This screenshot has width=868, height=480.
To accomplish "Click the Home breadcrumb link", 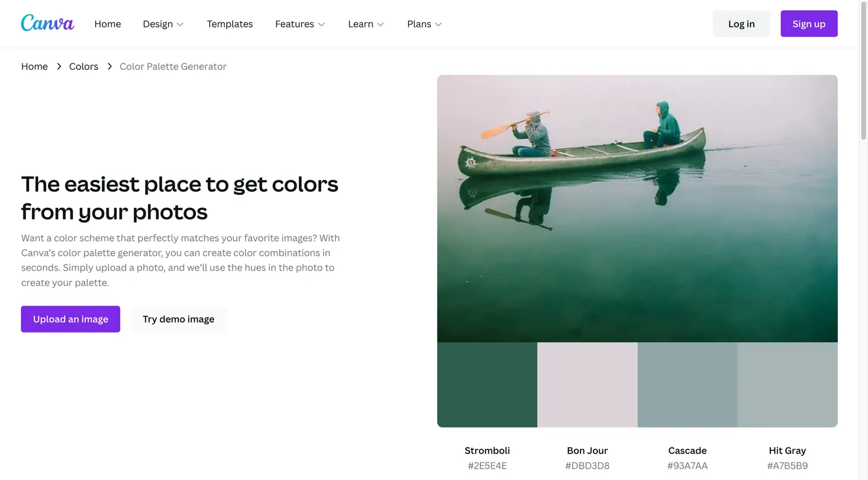I will click(x=34, y=66).
